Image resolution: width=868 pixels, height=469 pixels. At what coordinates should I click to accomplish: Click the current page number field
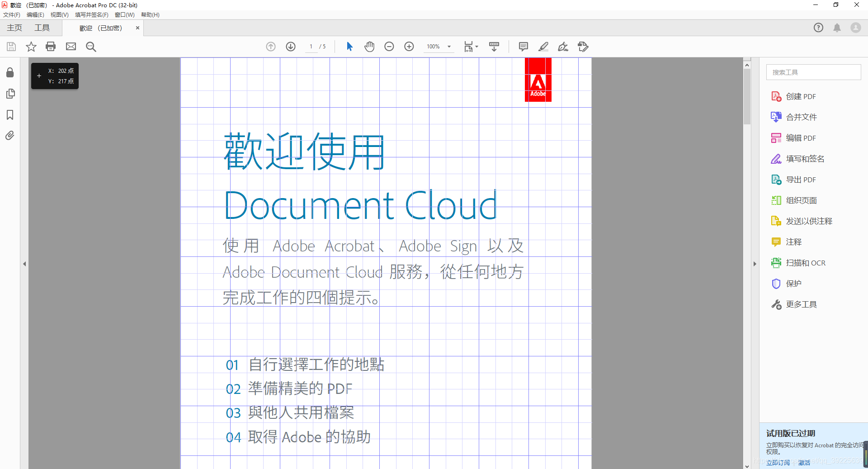pos(311,47)
